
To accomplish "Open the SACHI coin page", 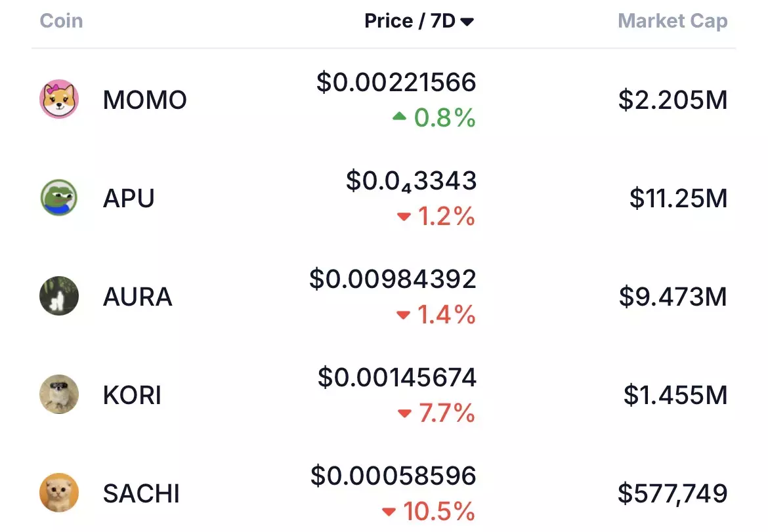I will click(141, 493).
